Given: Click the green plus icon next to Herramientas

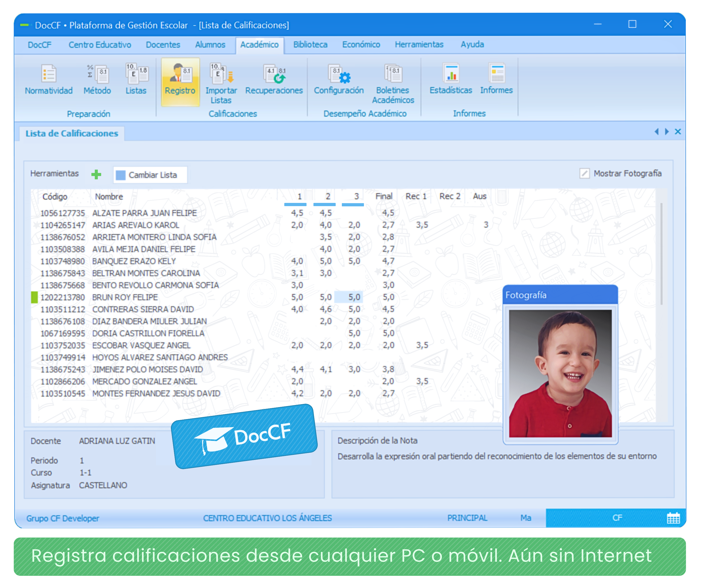Looking at the screenshot, I should tap(96, 174).
